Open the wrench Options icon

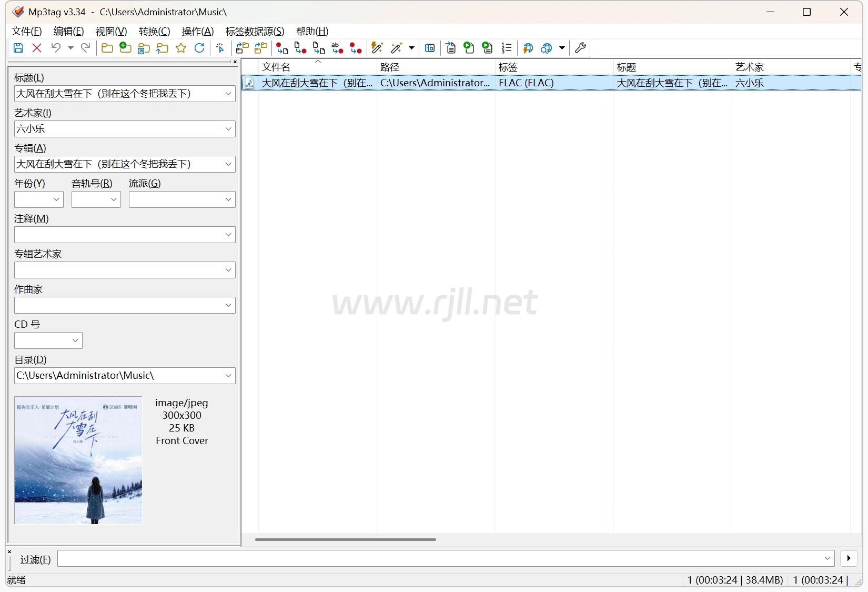[x=580, y=48]
